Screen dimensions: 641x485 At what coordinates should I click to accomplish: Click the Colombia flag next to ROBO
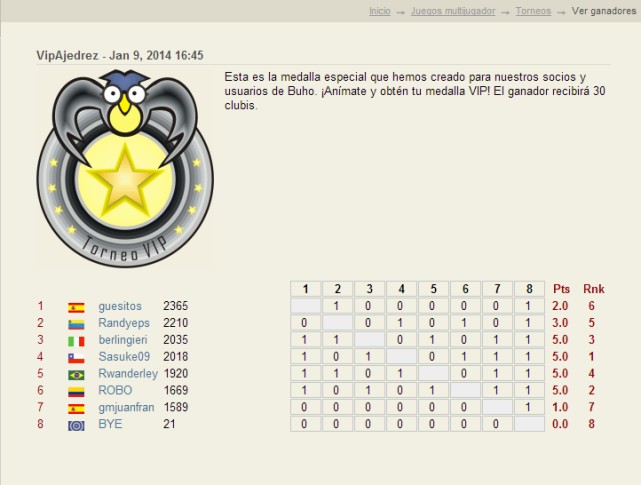(x=76, y=392)
